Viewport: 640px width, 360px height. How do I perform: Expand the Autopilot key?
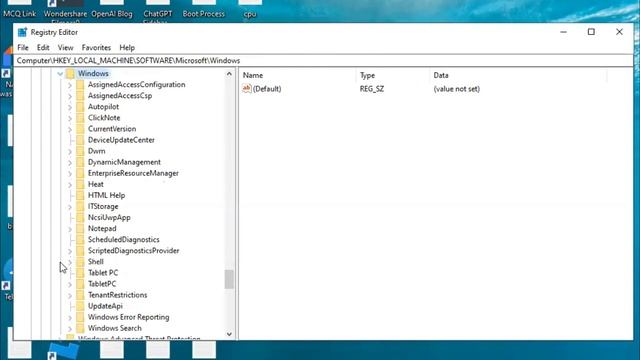[70, 107]
